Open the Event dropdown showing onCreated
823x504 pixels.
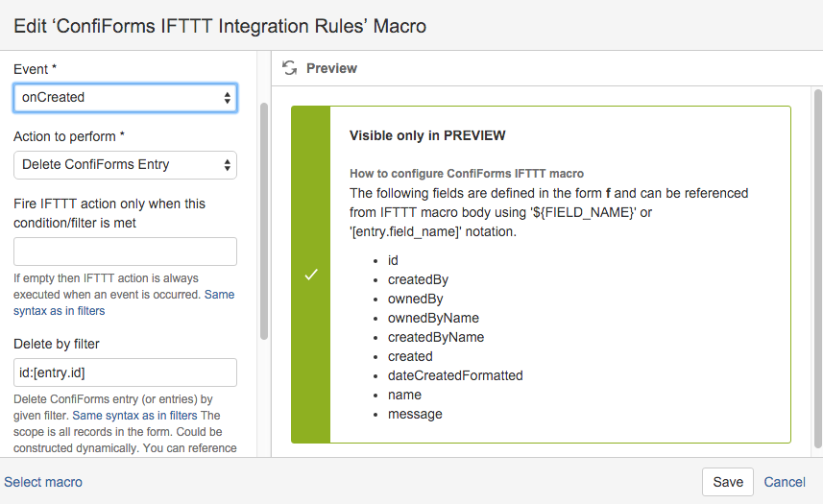point(125,98)
